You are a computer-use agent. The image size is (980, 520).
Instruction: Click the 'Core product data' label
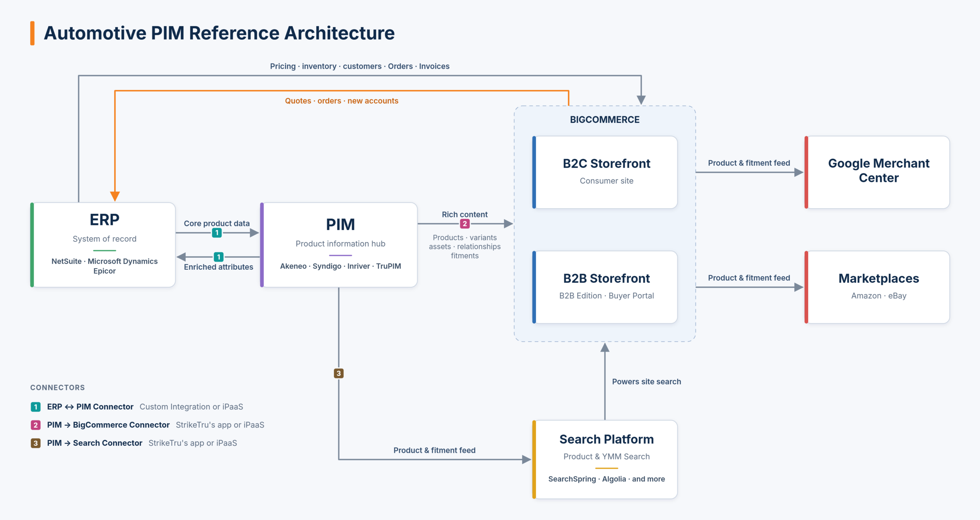(x=217, y=223)
